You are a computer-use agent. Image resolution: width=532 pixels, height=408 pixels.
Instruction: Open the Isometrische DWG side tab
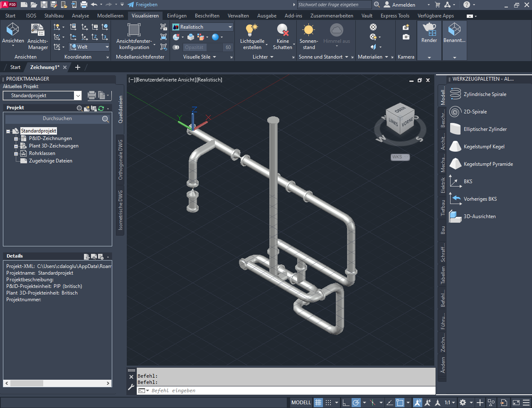(120, 210)
